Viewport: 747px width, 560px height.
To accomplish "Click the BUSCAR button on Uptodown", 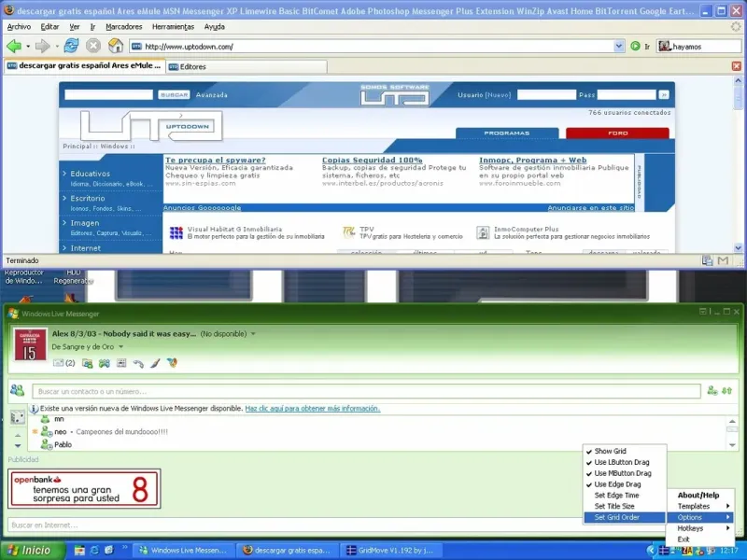I will coord(174,95).
